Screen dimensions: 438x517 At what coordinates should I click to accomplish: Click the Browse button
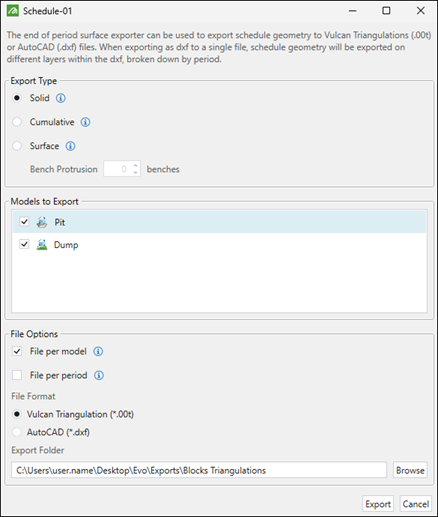(410, 470)
